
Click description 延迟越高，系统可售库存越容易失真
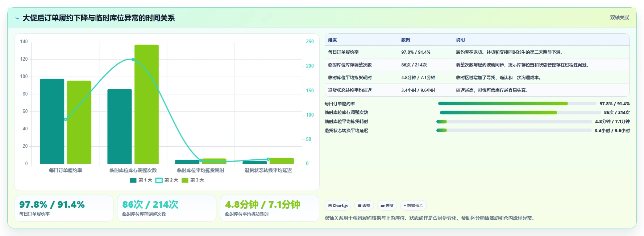[492, 90]
